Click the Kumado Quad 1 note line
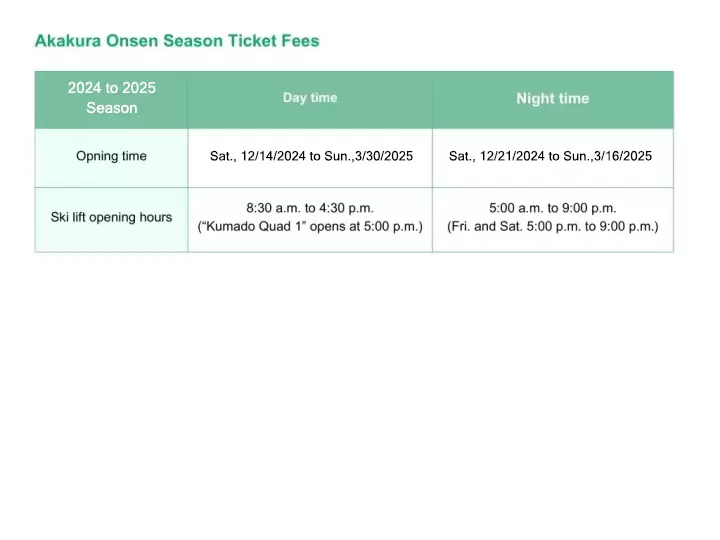The image size is (720, 540). [x=310, y=227]
